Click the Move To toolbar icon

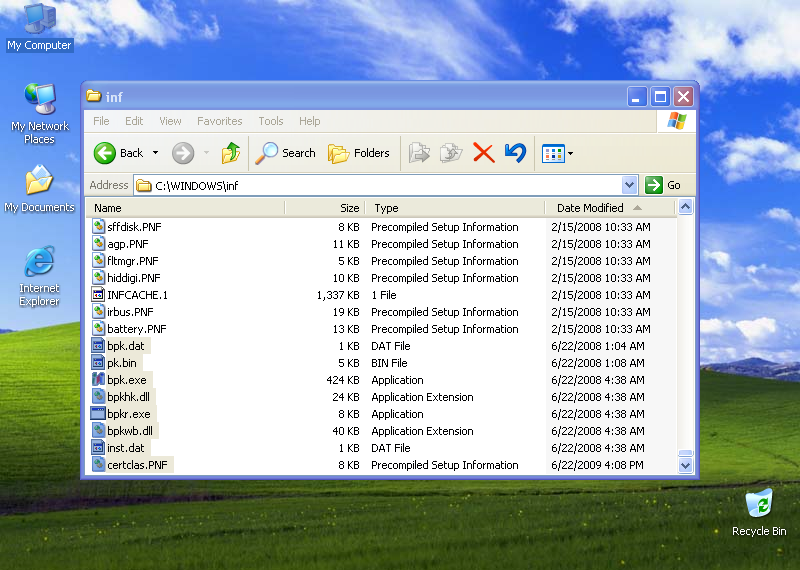click(419, 153)
